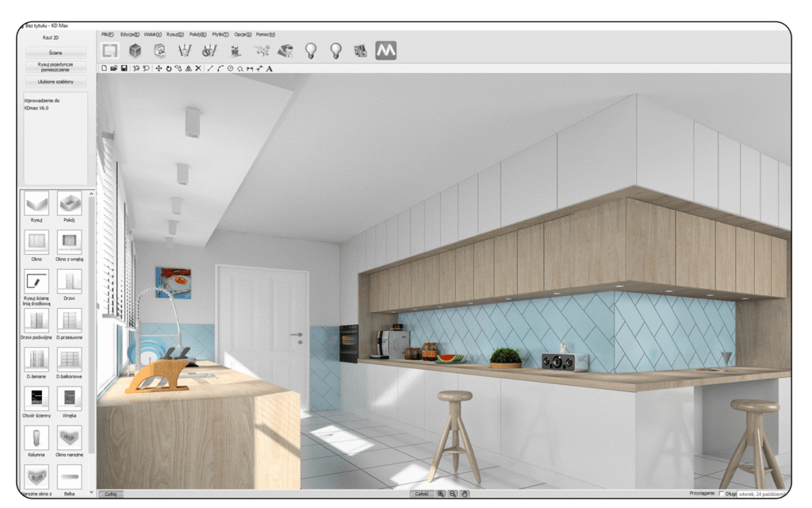Click the Ściana button

point(56,52)
